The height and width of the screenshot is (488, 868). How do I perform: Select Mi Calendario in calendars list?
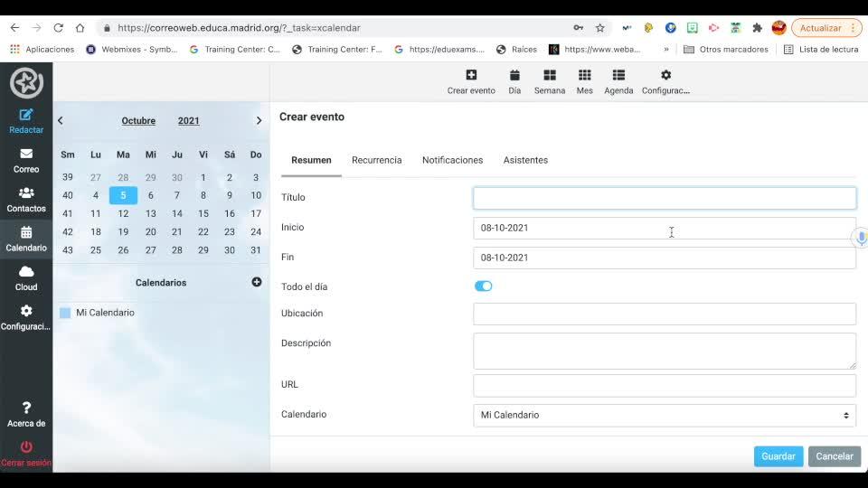105,313
